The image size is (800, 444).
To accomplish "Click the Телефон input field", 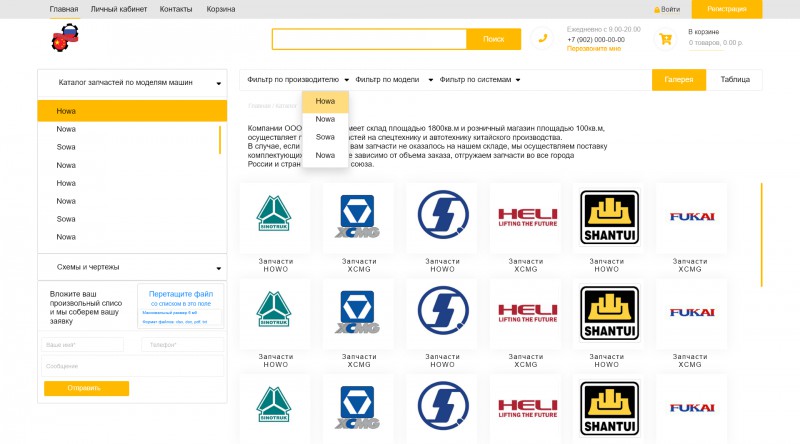I will 182,345.
